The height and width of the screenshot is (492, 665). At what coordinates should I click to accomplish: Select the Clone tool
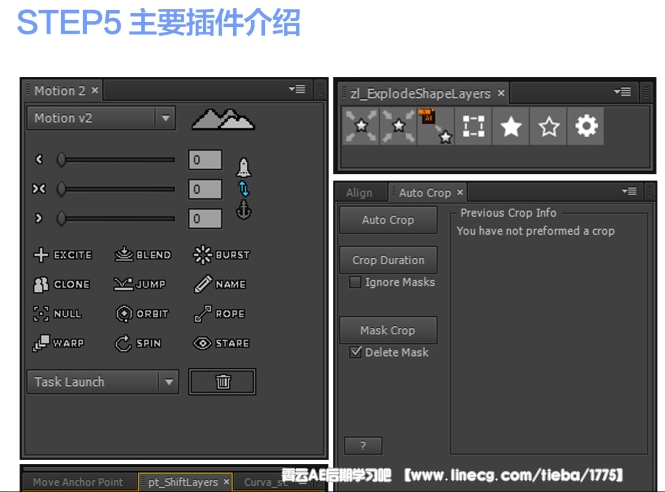pos(61,284)
